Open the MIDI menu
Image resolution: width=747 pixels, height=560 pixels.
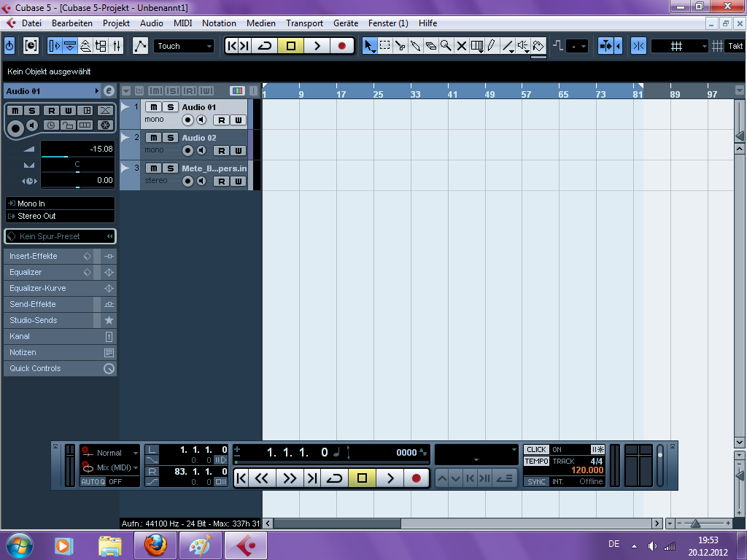pyautogui.click(x=182, y=23)
